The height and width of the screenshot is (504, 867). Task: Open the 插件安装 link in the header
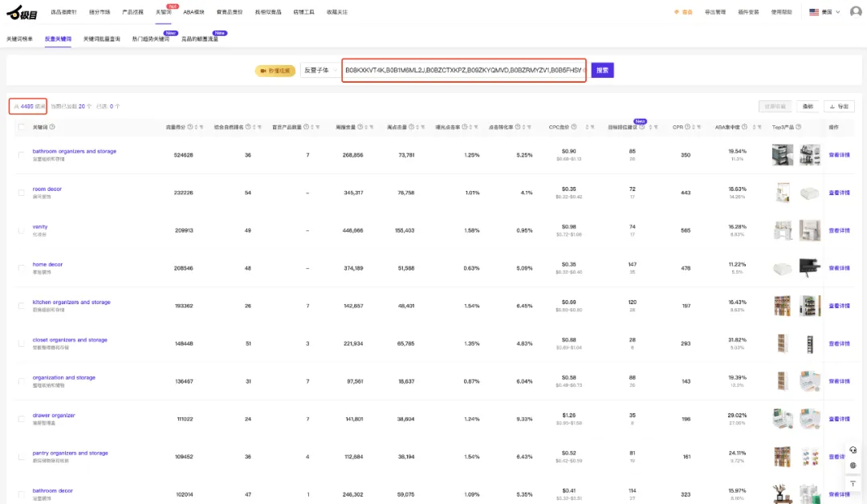point(748,12)
